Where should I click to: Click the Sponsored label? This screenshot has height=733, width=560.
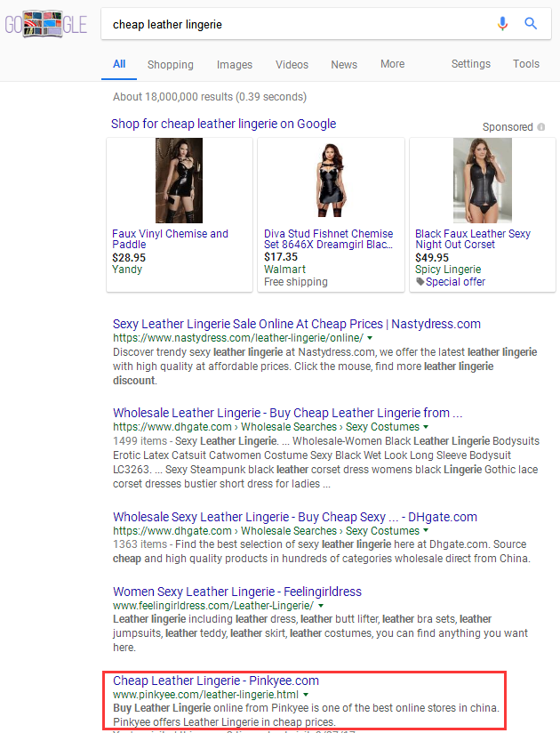pos(508,127)
